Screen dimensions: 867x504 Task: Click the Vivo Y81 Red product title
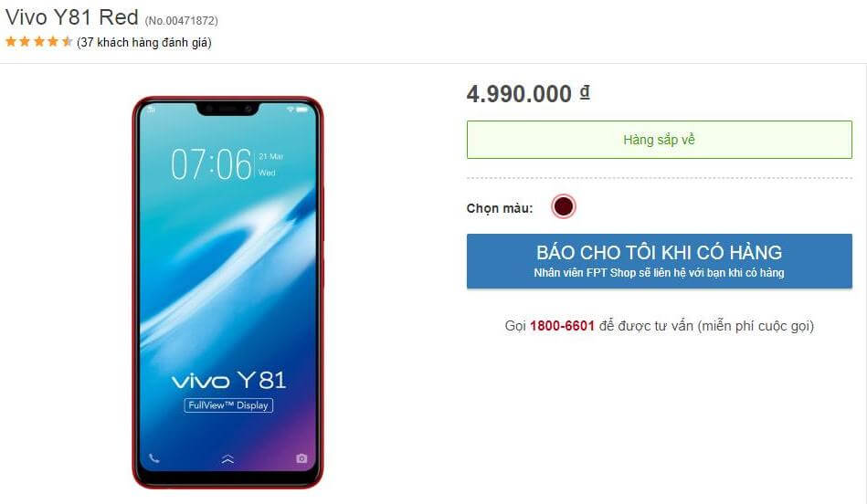tap(72, 17)
